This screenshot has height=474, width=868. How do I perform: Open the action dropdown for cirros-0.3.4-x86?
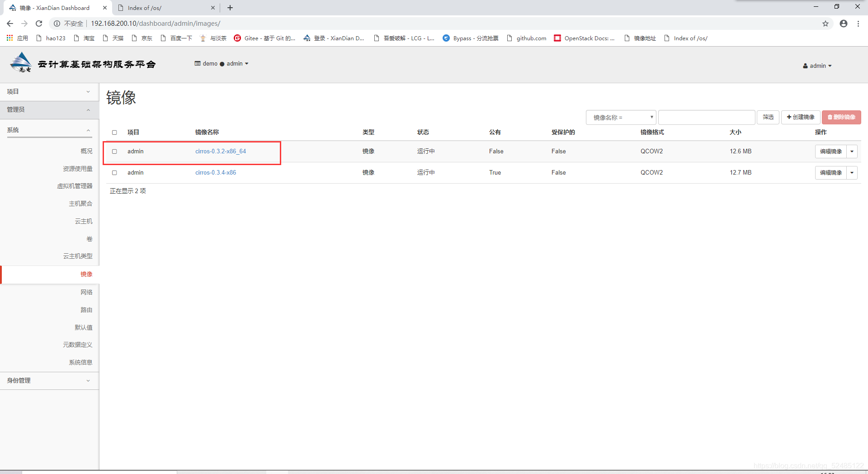[852, 173]
